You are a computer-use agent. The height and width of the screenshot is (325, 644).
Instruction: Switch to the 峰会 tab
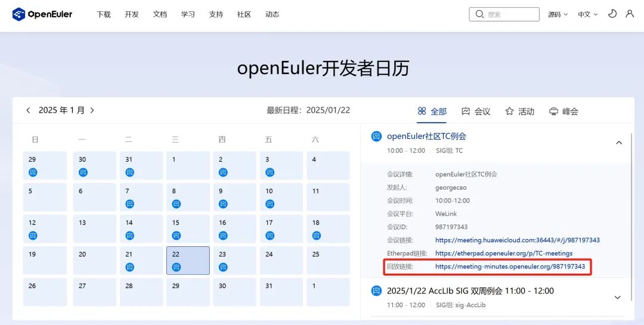(x=563, y=111)
